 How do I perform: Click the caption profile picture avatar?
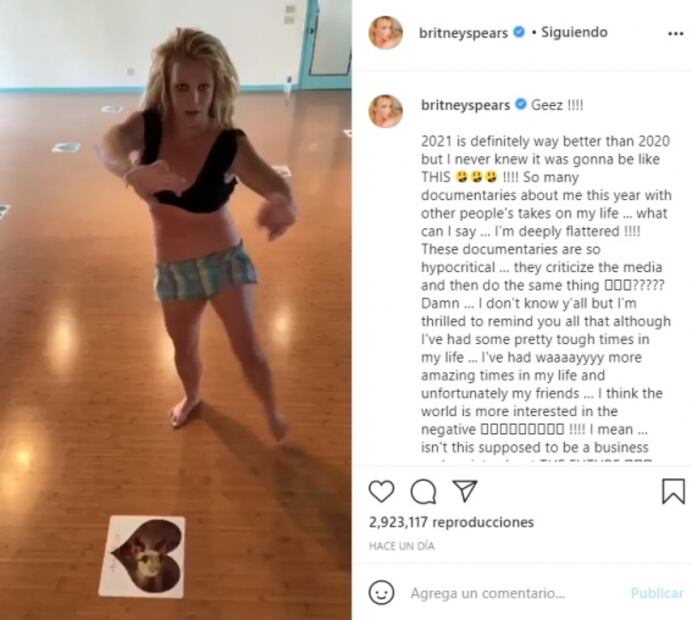click(x=386, y=111)
